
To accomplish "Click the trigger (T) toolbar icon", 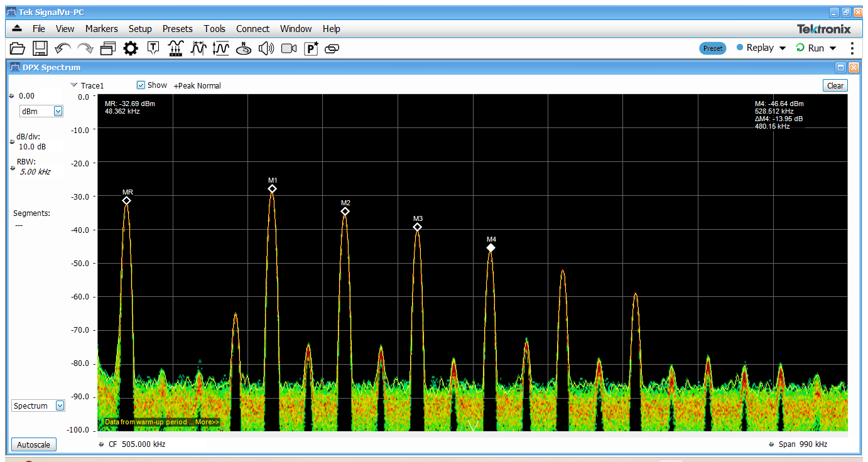I will 153,48.
